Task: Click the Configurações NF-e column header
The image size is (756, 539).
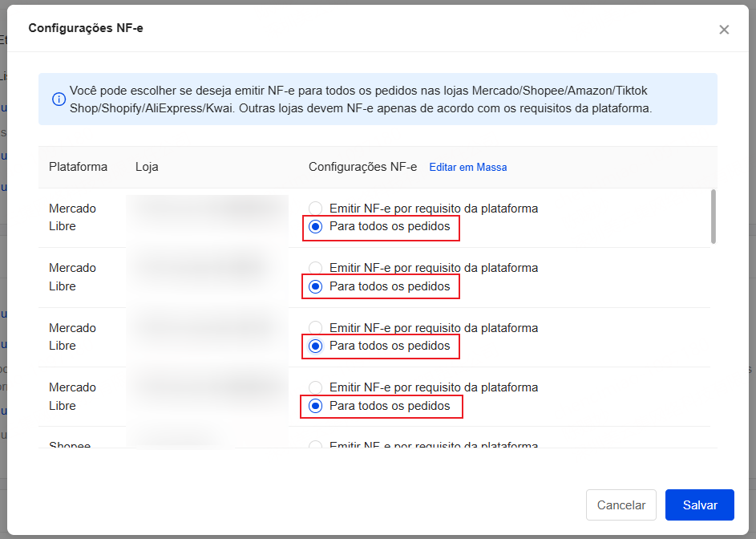Action: (x=362, y=167)
